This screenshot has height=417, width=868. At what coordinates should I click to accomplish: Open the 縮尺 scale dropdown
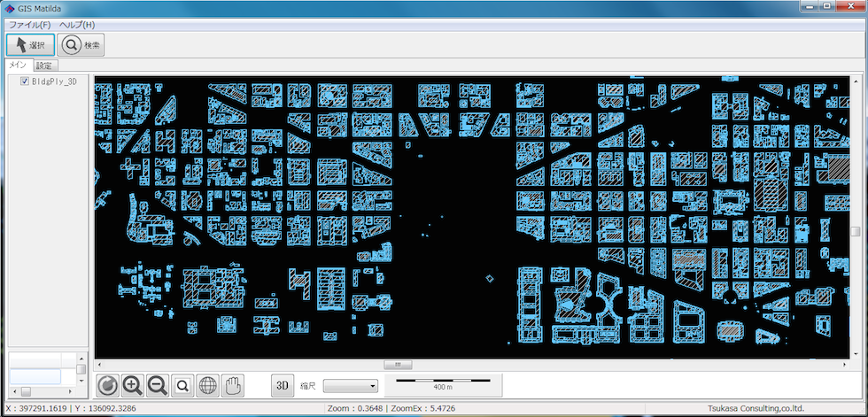coord(351,385)
